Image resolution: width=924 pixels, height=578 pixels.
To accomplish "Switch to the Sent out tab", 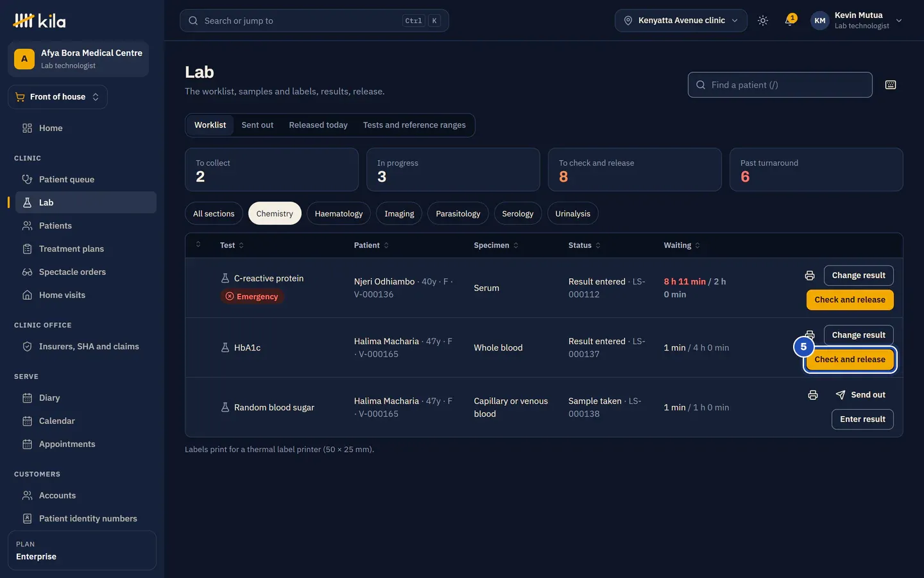I will [x=257, y=125].
